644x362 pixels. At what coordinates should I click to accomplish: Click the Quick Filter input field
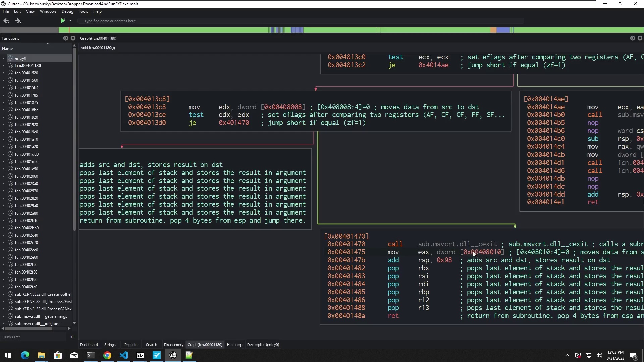[x=34, y=337]
